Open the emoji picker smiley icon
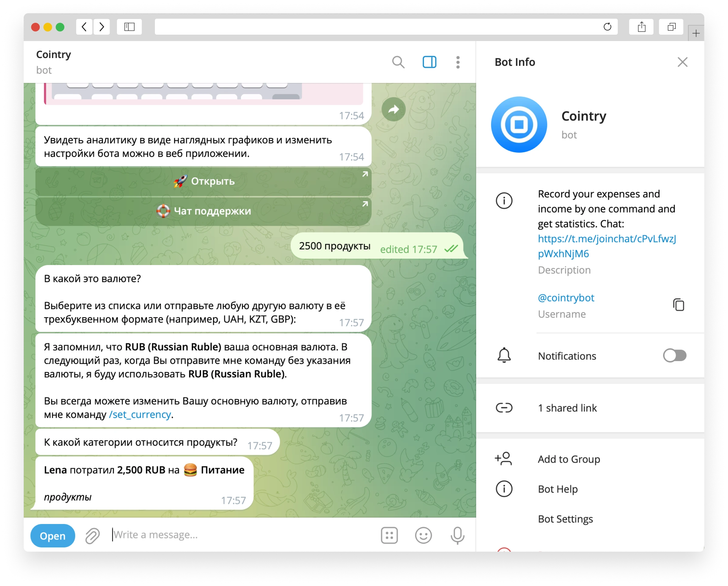 coord(423,535)
